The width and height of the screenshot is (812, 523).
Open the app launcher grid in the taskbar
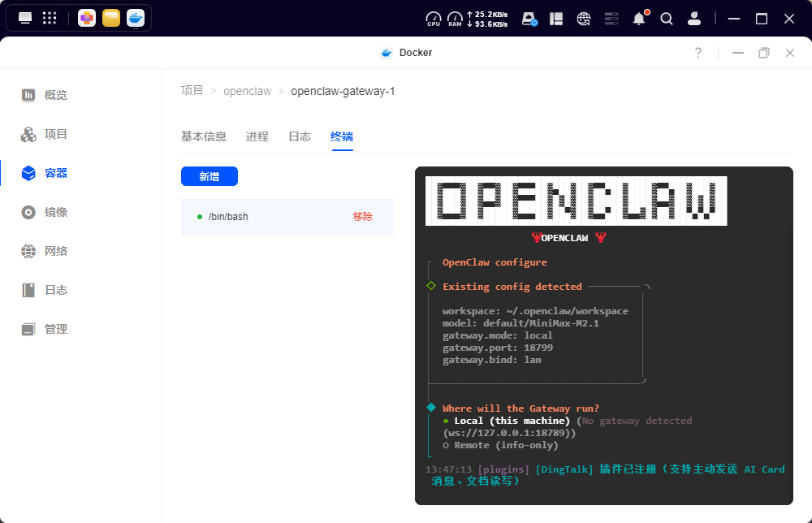[50, 17]
